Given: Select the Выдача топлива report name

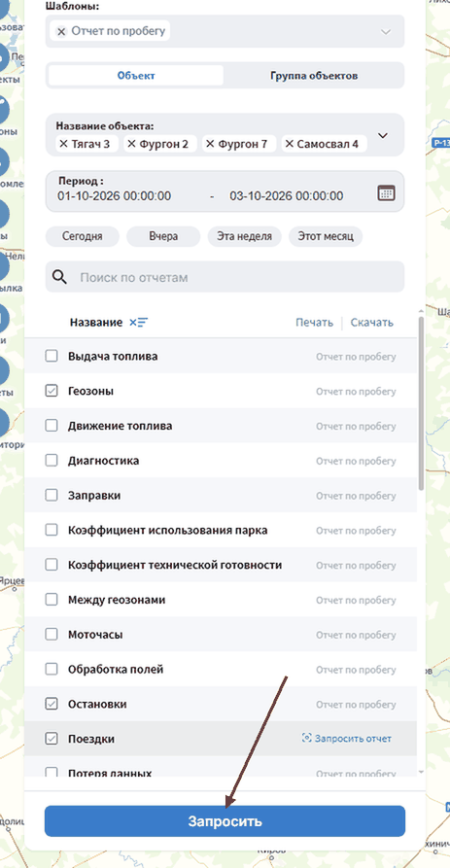Looking at the screenshot, I should (x=113, y=356).
